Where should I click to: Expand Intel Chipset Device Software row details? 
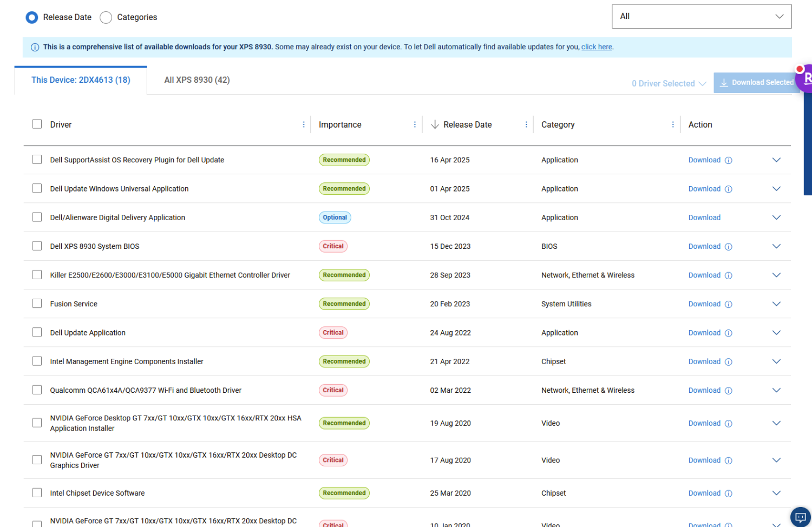(776, 493)
